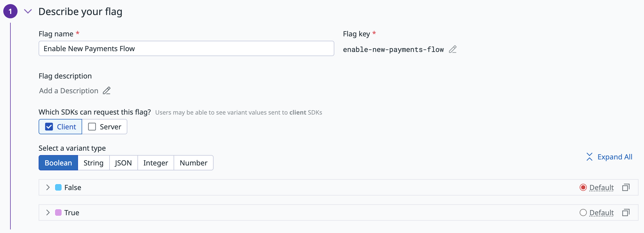
Task: Uncheck the Client SDK checkbox
Action: coord(49,127)
